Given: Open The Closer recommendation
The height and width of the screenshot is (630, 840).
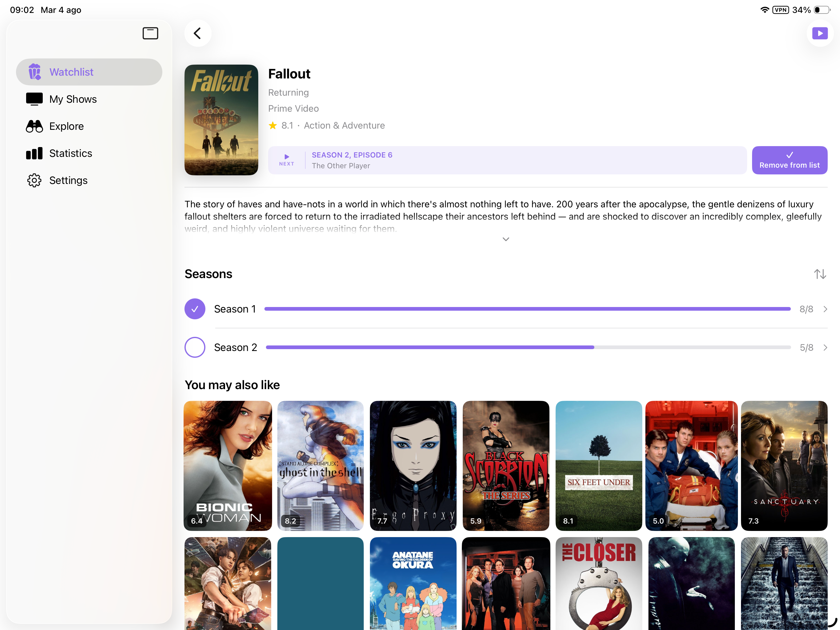Looking at the screenshot, I should (598, 583).
